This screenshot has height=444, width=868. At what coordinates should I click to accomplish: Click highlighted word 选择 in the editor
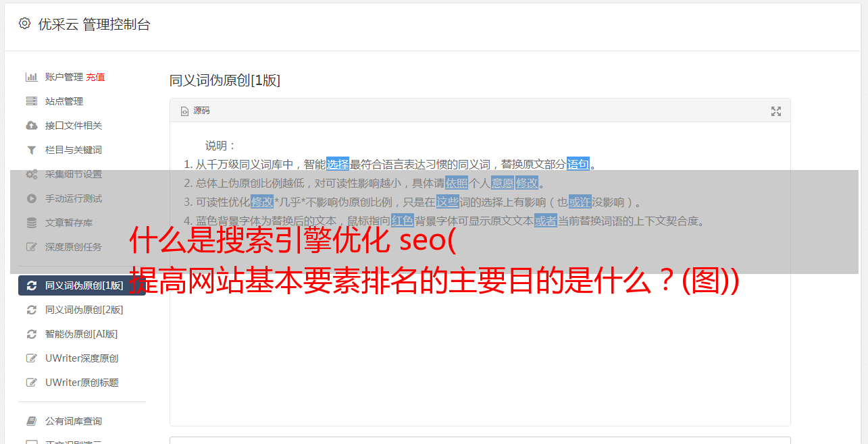pos(338,164)
